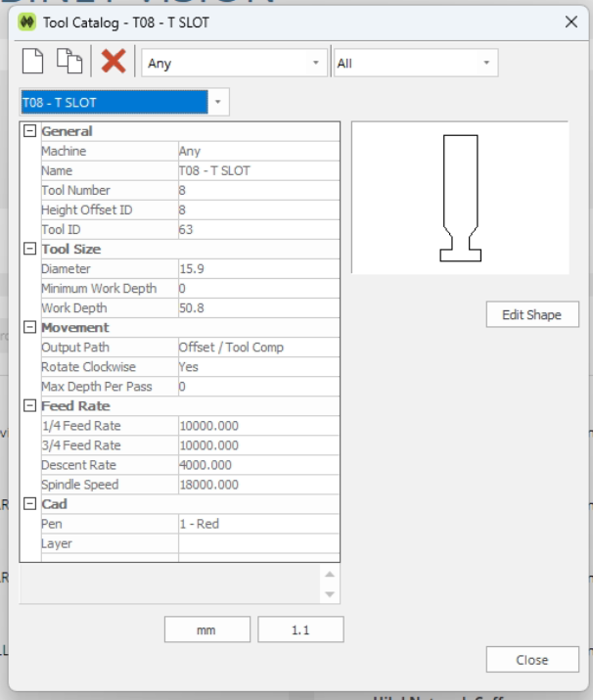The height and width of the screenshot is (700, 593).
Task: Click the description scroll down arrow
Action: (330, 594)
